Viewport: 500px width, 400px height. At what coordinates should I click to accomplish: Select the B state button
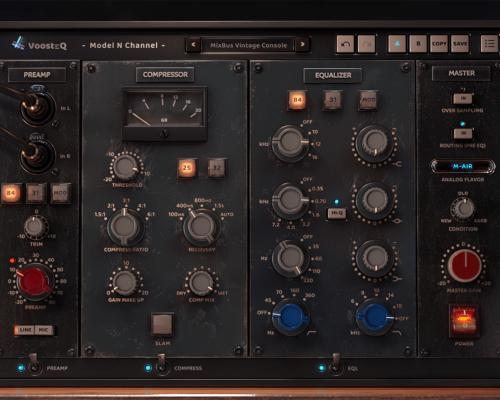pyautogui.click(x=418, y=44)
